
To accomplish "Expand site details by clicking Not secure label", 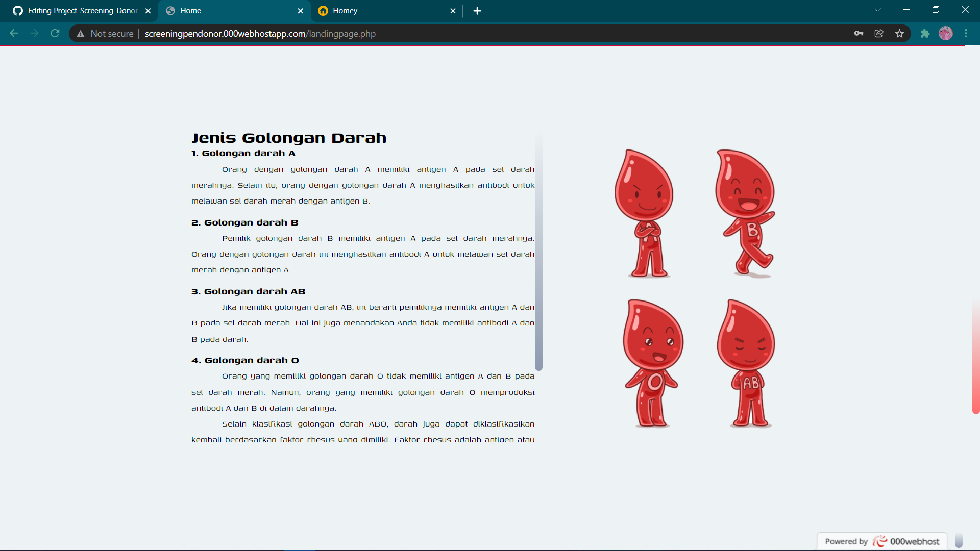I will click(x=112, y=34).
